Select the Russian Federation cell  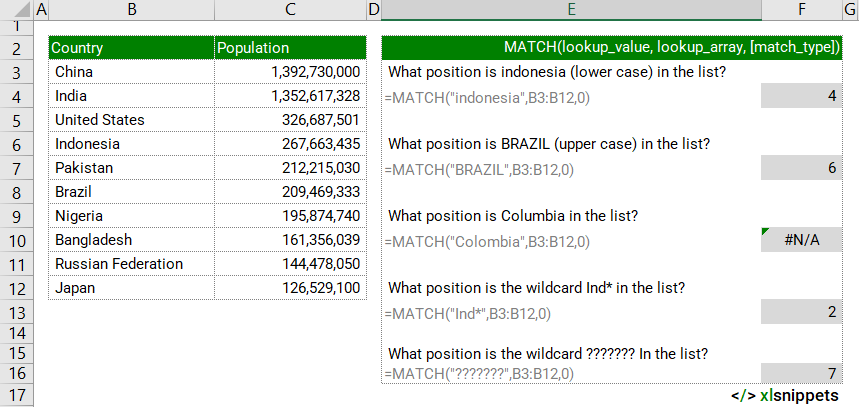[131, 264]
